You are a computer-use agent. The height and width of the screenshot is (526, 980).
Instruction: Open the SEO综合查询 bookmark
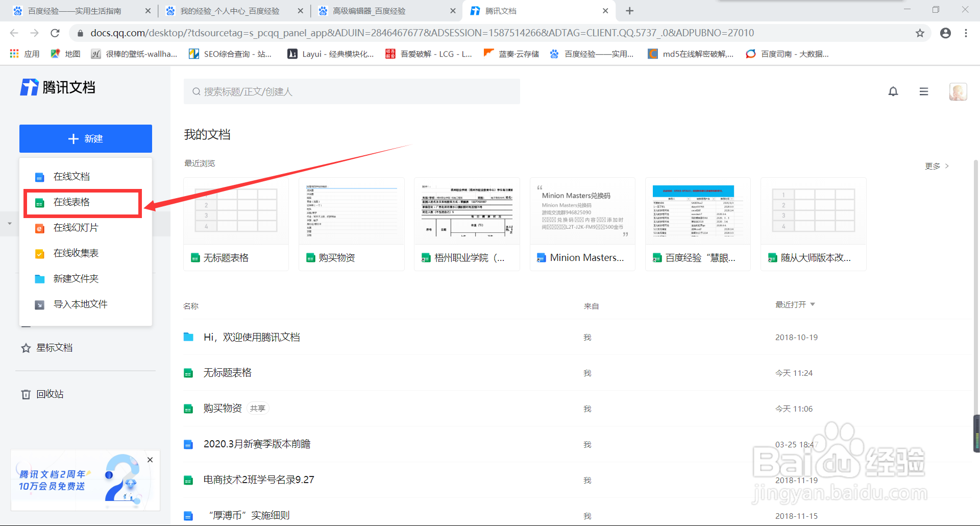(x=230, y=54)
